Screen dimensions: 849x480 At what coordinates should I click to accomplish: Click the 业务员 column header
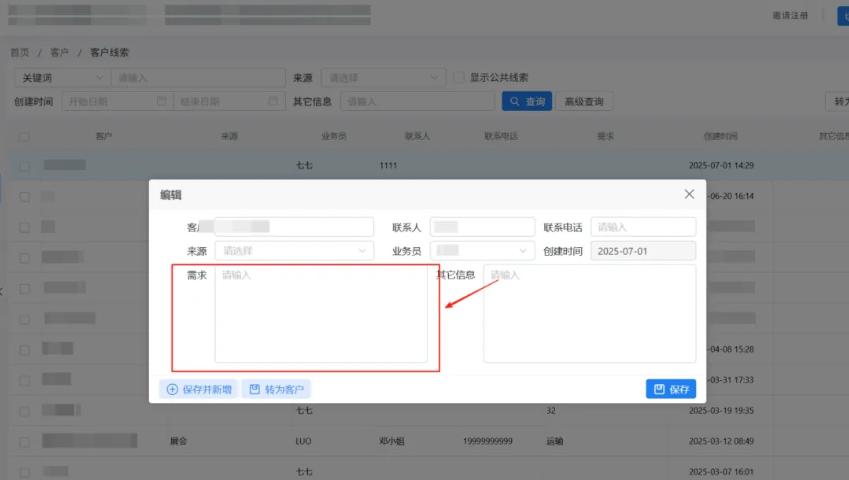coord(334,136)
